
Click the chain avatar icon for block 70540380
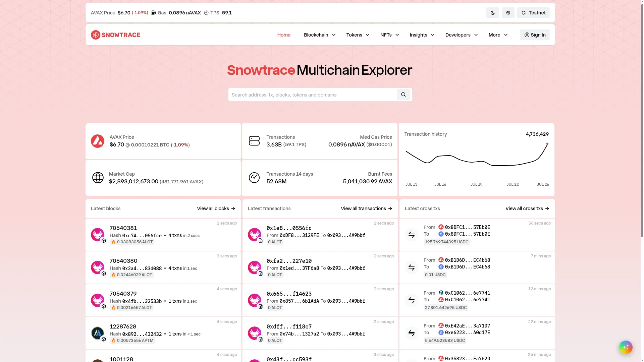point(98,267)
